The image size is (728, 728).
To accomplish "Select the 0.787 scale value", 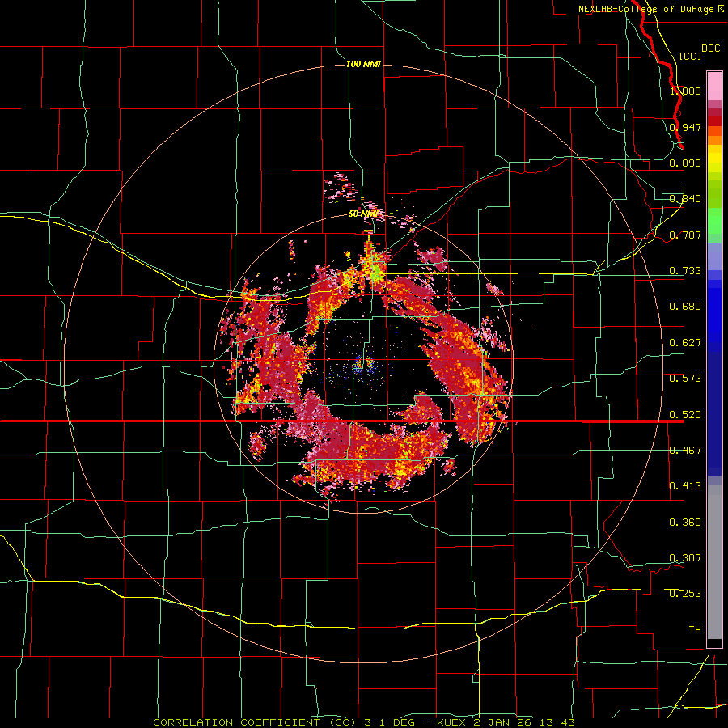I will pos(685,235).
